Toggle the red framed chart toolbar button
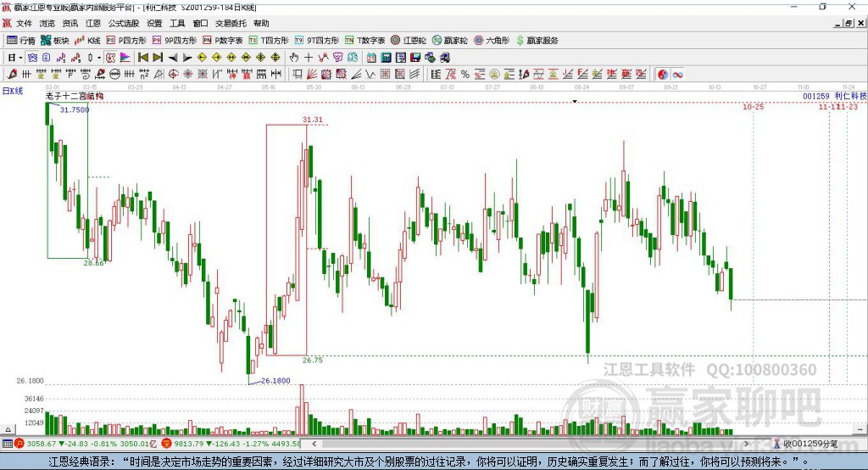The height and width of the screenshot is (470, 868). [111, 58]
